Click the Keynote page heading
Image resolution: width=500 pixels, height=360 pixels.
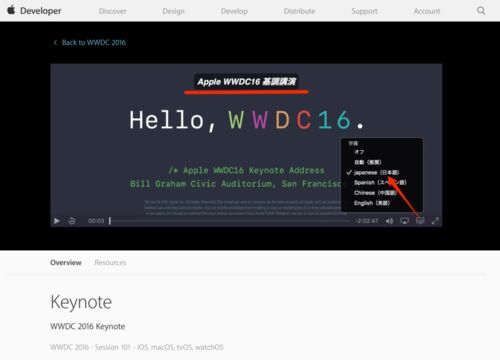click(x=81, y=302)
